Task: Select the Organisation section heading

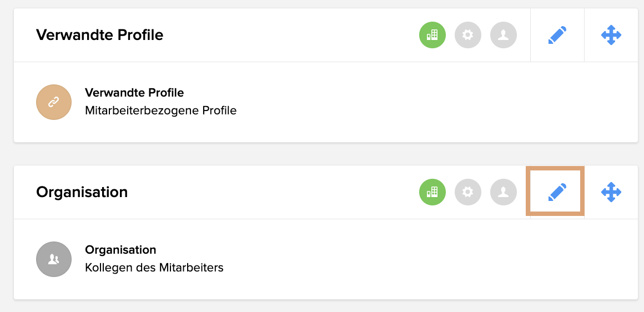Action: [82, 192]
